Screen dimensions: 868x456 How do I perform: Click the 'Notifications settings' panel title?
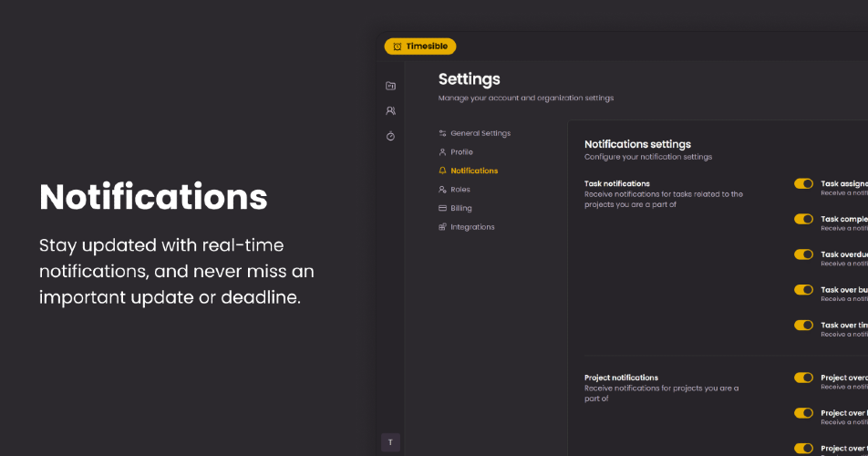(x=637, y=144)
